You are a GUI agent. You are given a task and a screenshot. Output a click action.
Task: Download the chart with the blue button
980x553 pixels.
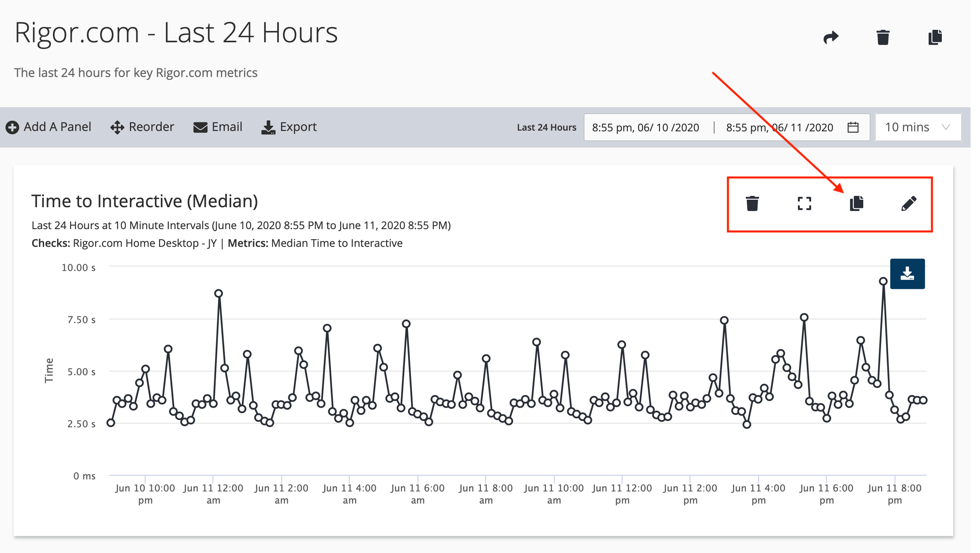[907, 274]
